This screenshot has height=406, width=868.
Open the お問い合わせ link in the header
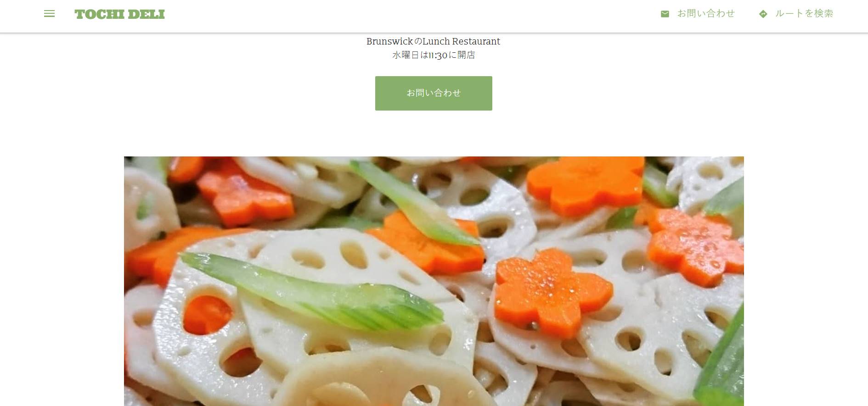pyautogui.click(x=706, y=14)
